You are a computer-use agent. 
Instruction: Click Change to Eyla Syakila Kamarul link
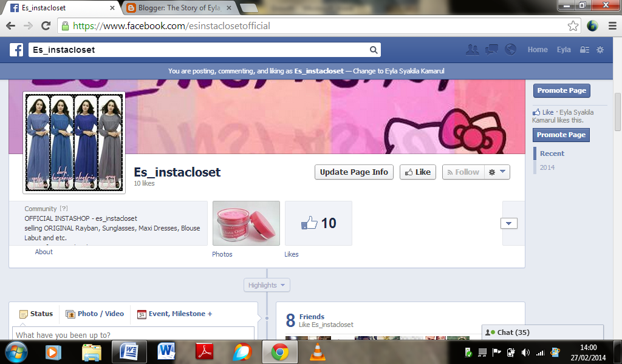tap(398, 72)
